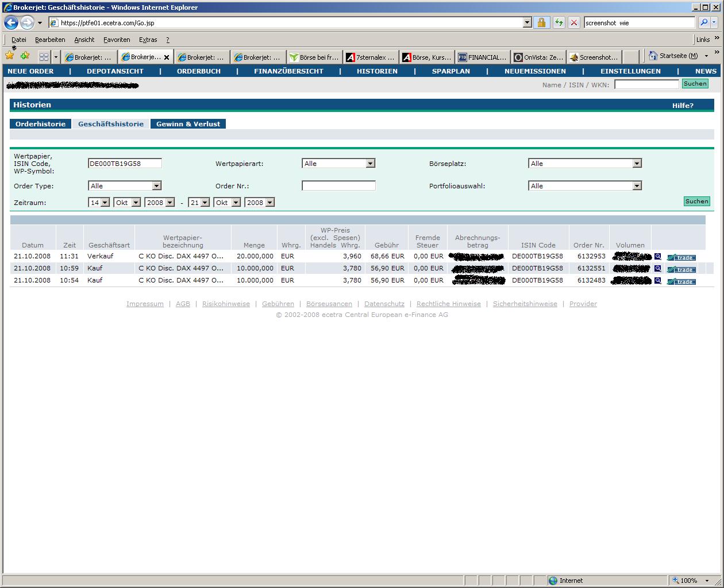This screenshot has width=724, height=588.
Task: Go back with the browser Back button
Action: [11, 22]
